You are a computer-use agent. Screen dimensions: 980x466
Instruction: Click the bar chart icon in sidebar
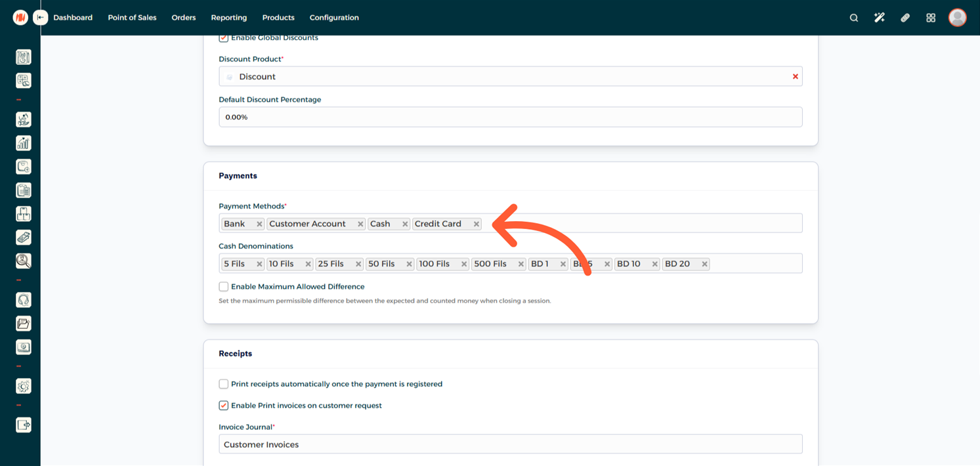pos(24,143)
